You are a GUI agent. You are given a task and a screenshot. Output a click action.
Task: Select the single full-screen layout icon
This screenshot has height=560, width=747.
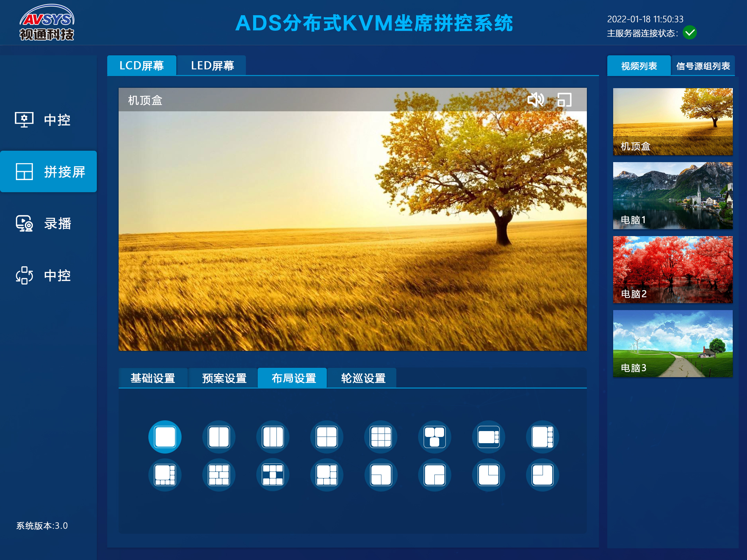click(165, 437)
